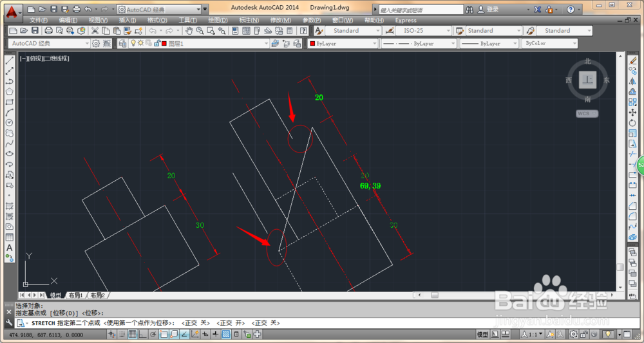Open the ByColor plot style dropdown
644x343 pixels.
(549, 44)
